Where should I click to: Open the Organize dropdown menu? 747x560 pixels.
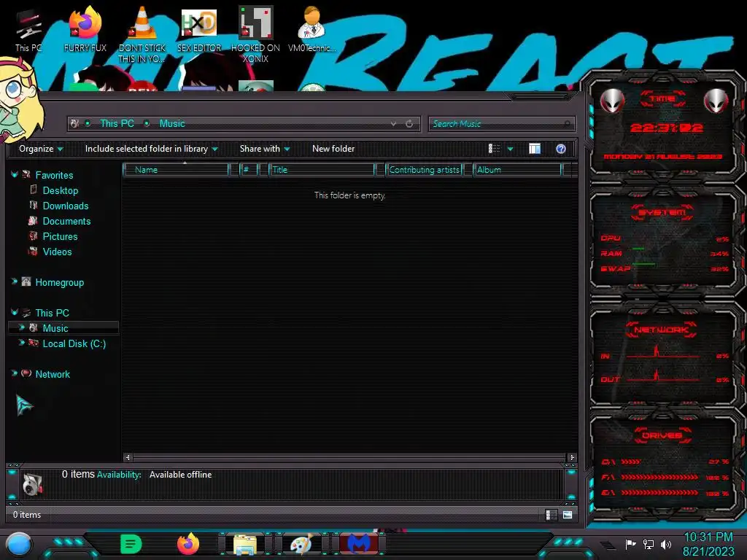tap(41, 149)
